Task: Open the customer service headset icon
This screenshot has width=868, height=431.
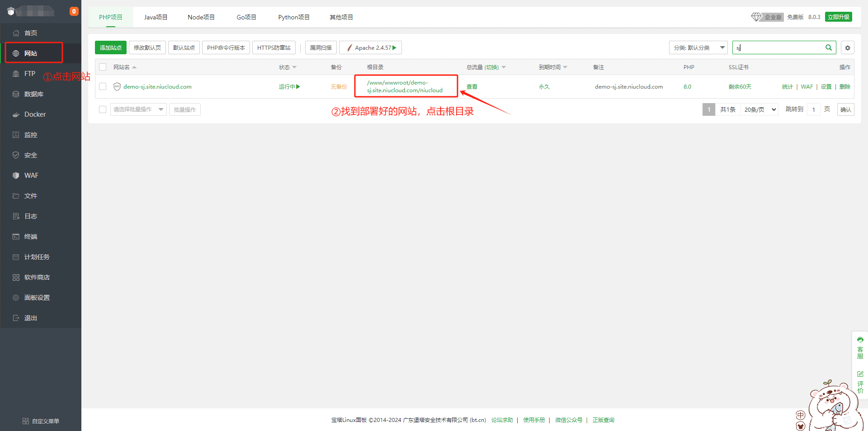Action: click(860, 340)
